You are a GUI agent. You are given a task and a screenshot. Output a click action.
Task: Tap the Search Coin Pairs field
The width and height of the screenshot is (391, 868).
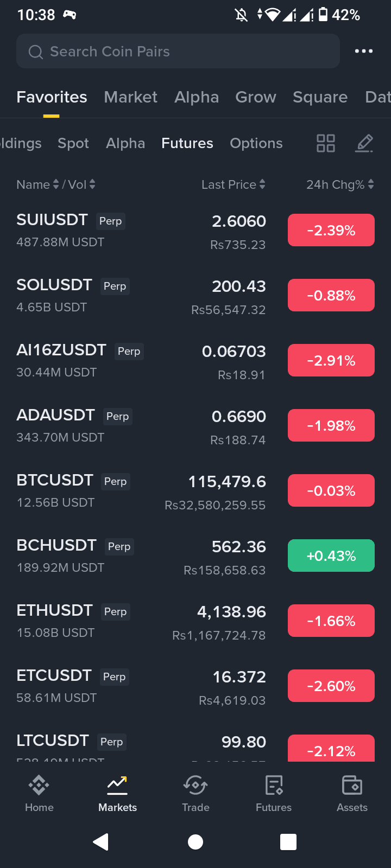178,51
